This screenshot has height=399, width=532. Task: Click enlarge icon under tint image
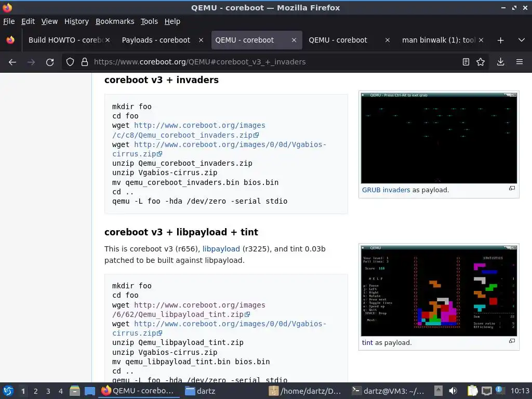tap(512, 341)
